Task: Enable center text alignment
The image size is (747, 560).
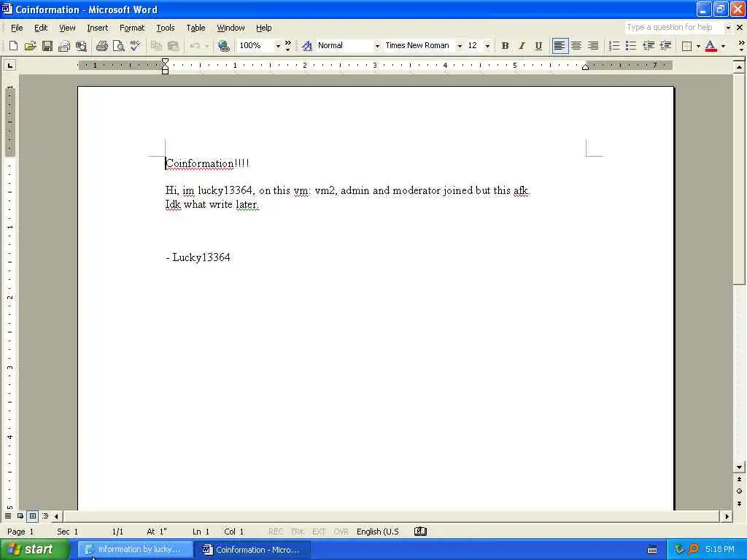Action: [x=576, y=46]
